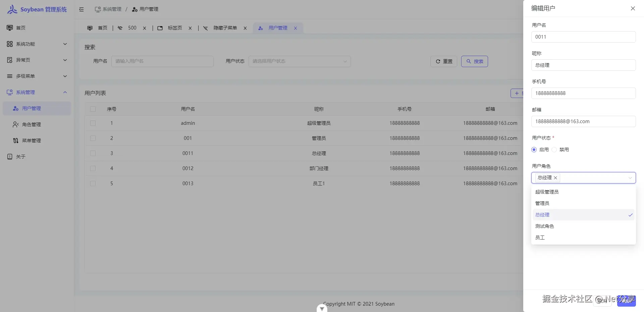Image resolution: width=644 pixels, height=312 pixels.
Task: Remove the 总经理 tag from 用户角色
Action: [555, 178]
